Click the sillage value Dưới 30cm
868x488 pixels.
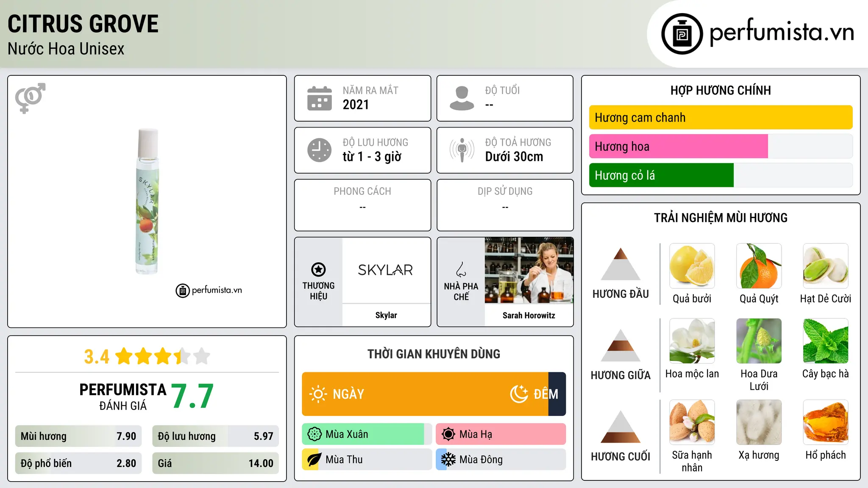514,157
